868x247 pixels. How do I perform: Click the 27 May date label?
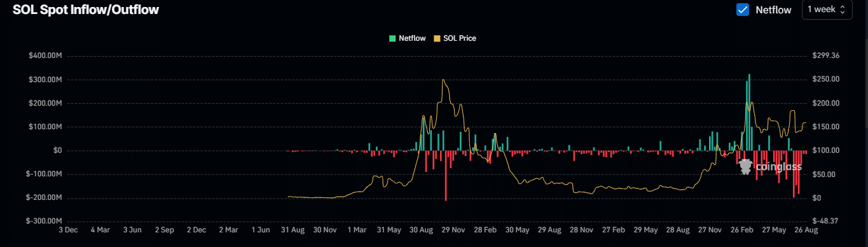click(775, 230)
